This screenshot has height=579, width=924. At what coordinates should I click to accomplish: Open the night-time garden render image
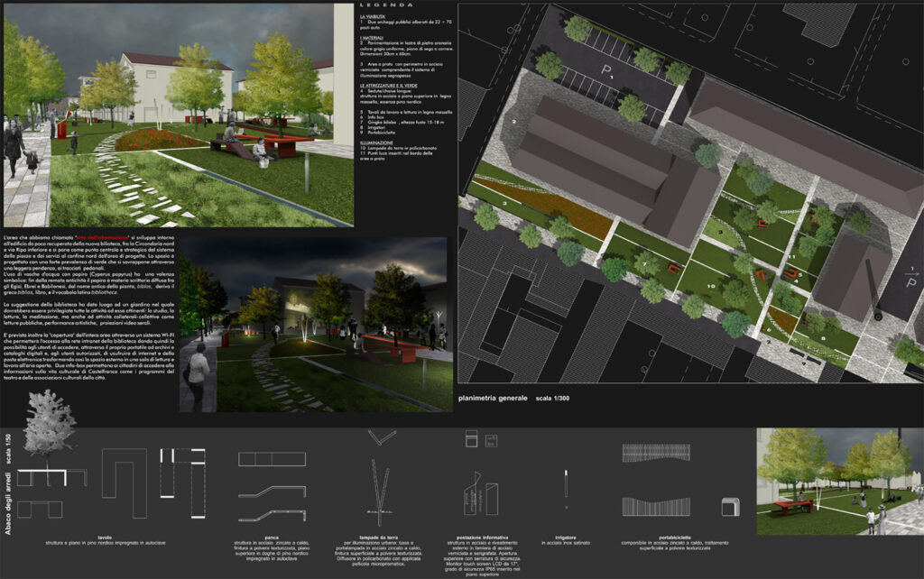tap(316, 325)
